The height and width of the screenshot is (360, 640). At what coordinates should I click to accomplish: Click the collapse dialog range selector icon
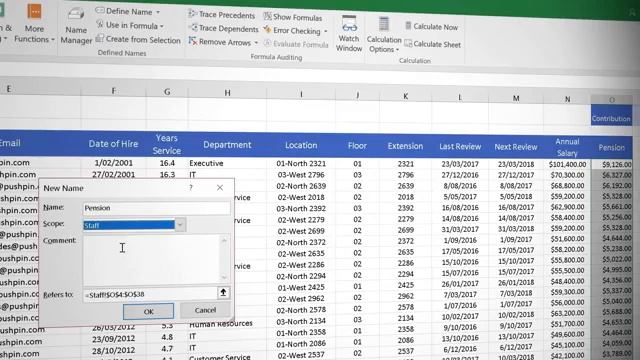pyautogui.click(x=224, y=293)
